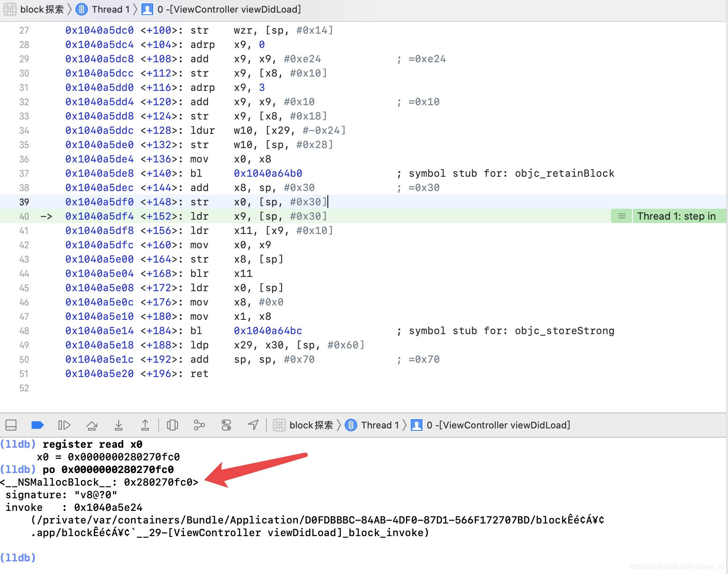This screenshot has width=728, height=574.
Task: Open Debug View Hierarchy tool
Action: tap(173, 425)
